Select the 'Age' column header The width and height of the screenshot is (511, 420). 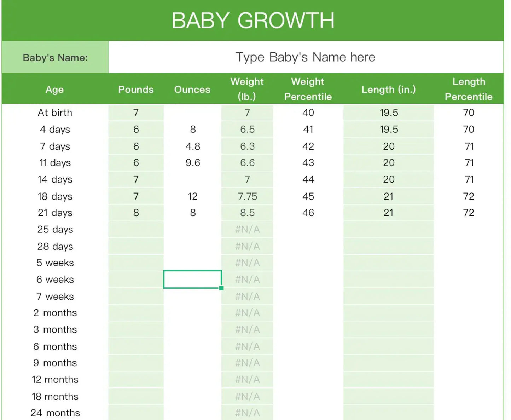click(x=54, y=90)
